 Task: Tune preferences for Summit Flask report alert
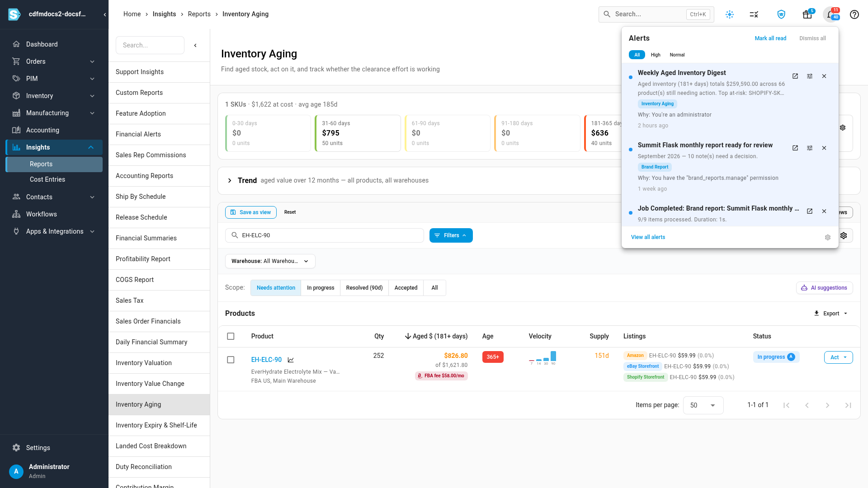[x=810, y=148]
